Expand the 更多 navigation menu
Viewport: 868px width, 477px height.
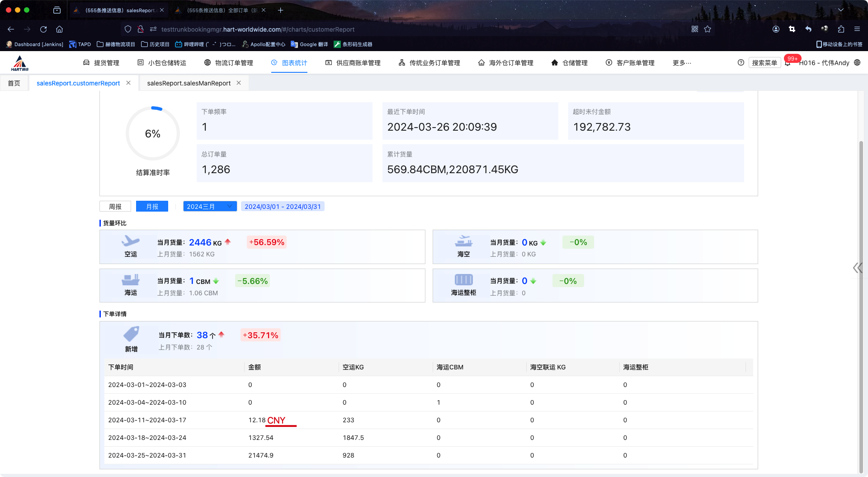[682, 63]
